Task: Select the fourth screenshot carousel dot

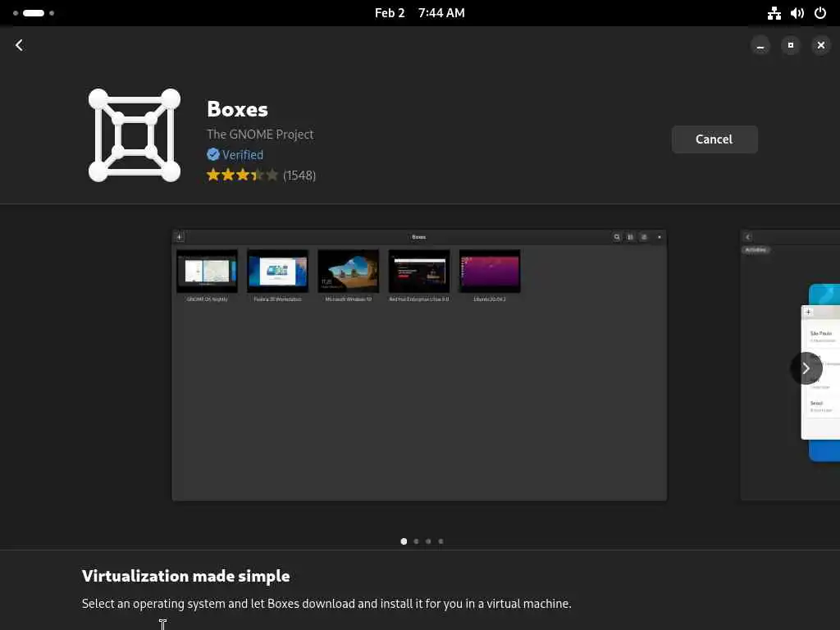Action: [x=441, y=541]
